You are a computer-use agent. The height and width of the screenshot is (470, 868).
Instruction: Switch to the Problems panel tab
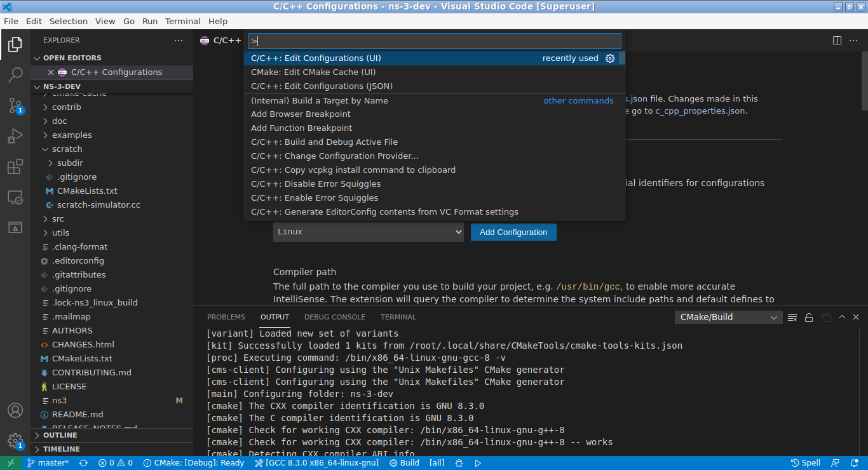coord(226,317)
